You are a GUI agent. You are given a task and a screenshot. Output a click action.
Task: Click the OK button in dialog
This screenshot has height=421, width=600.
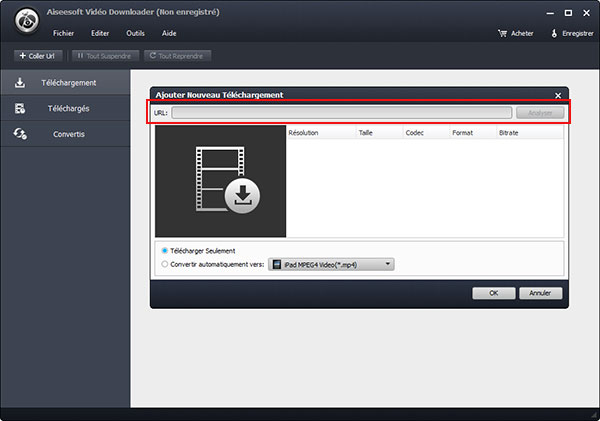[493, 293]
